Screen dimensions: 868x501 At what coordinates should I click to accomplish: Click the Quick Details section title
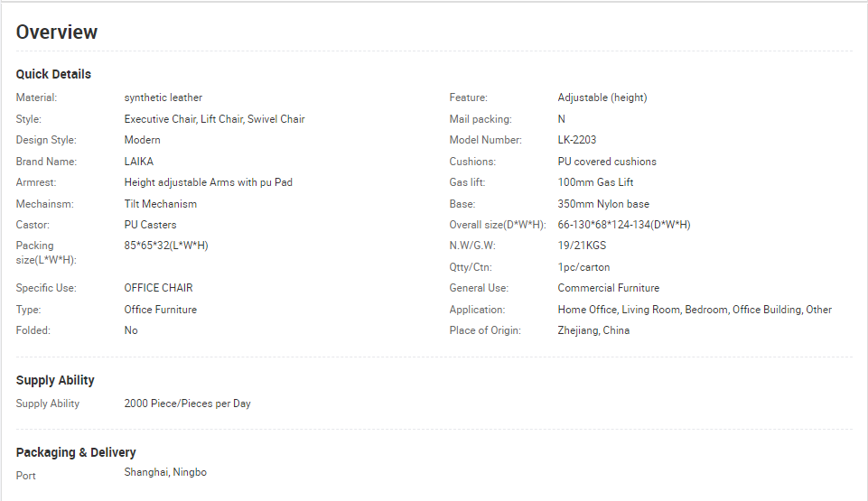click(53, 74)
